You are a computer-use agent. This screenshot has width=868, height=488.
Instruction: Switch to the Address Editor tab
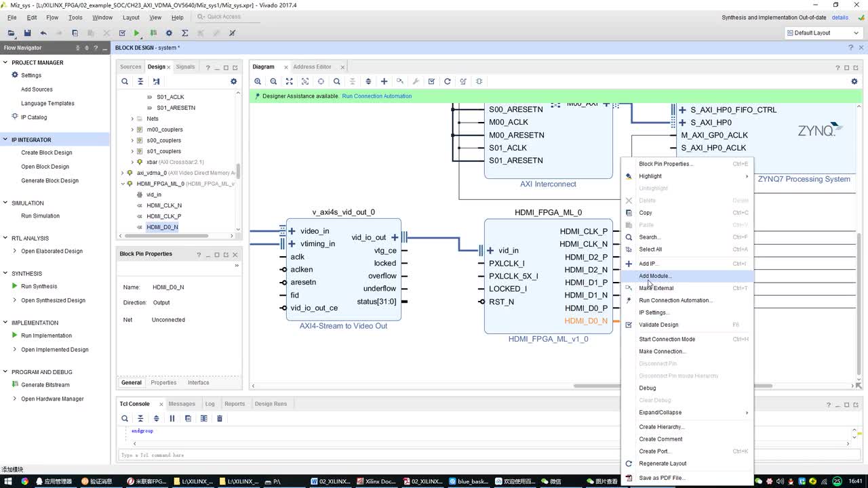pos(312,66)
